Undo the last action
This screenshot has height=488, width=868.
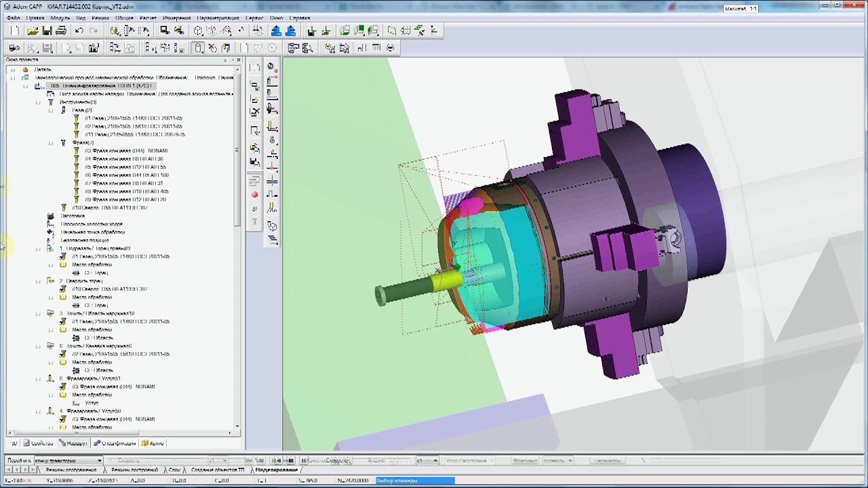79,30
